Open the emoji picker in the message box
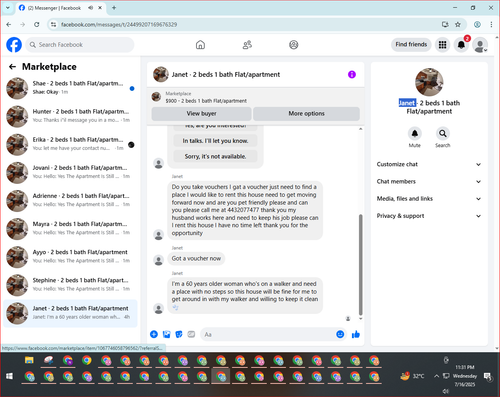Viewport: 500px width, 397px height. [x=340, y=334]
